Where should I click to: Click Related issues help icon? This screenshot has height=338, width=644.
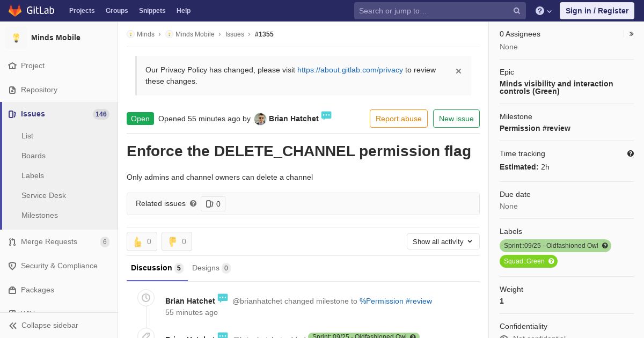point(193,203)
